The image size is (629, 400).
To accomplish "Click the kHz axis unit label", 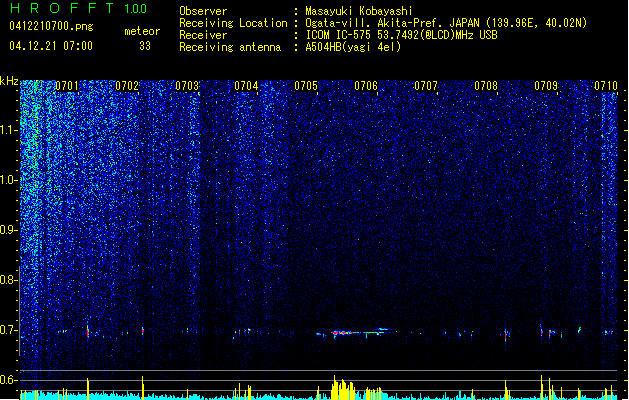I will pyautogui.click(x=9, y=81).
